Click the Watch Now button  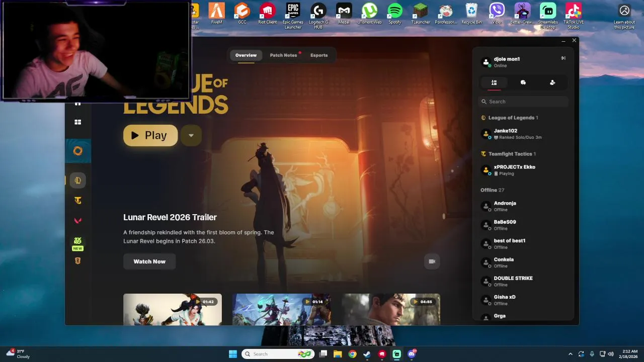click(x=149, y=261)
